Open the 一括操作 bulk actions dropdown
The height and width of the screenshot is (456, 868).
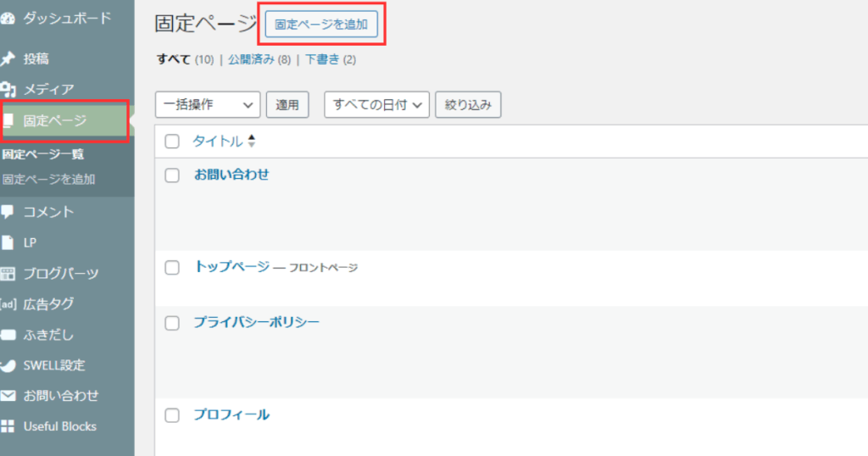[208, 104]
